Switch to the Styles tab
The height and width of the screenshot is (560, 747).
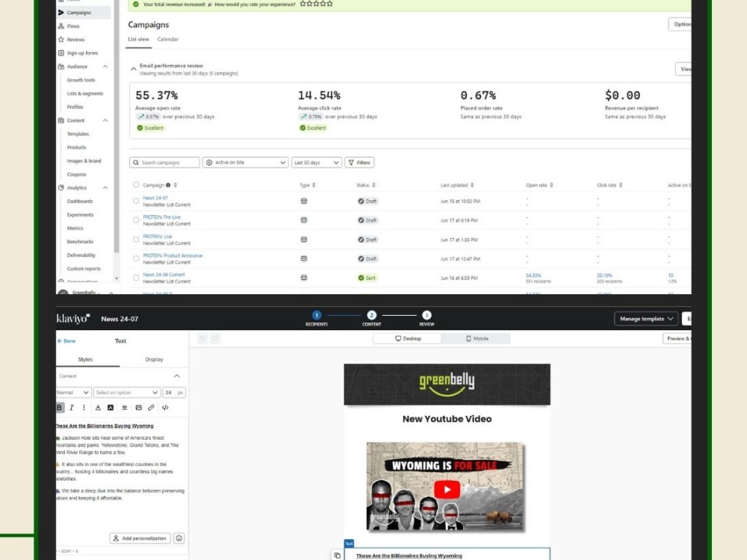click(85, 360)
